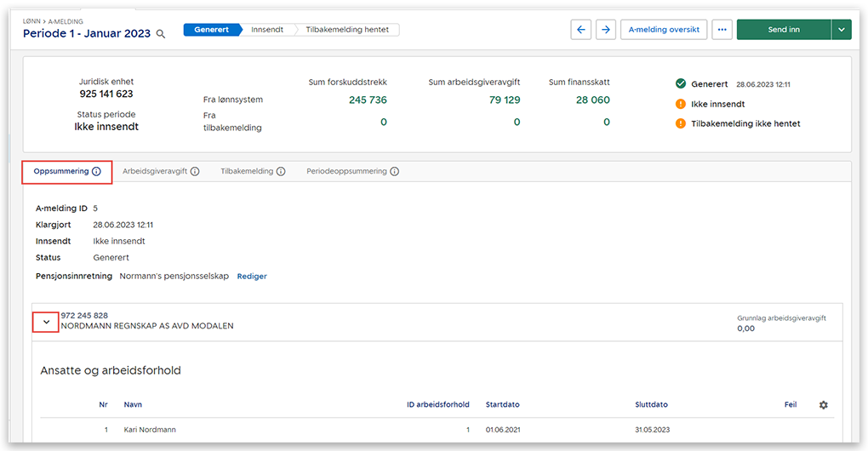This screenshot has width=868, height=451.
Task: Click info icon next to Arbeidsgiveravgift
Action: 195,172
